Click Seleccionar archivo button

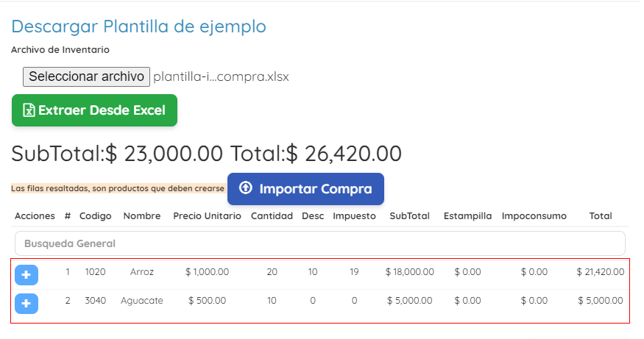86,76
